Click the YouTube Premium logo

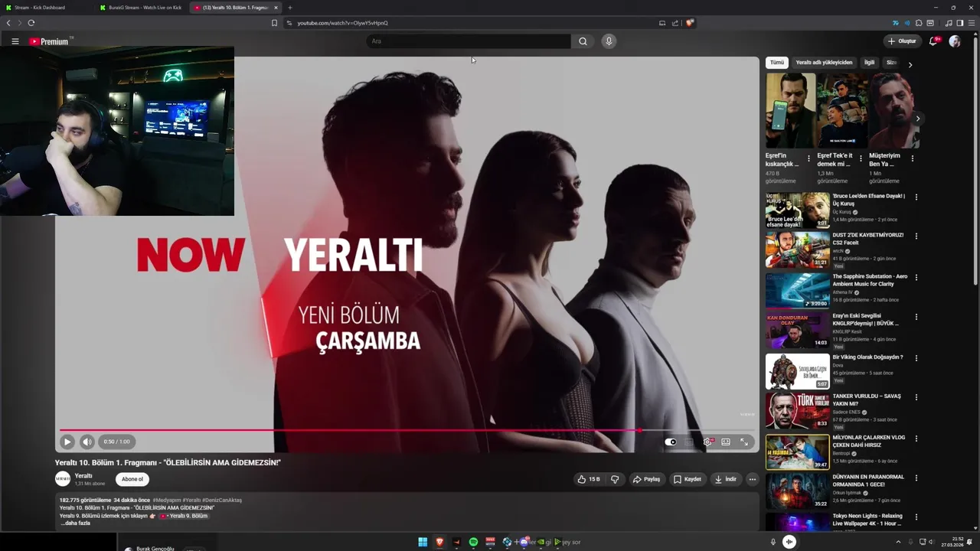pyautogui.click(x=50, y=41)
